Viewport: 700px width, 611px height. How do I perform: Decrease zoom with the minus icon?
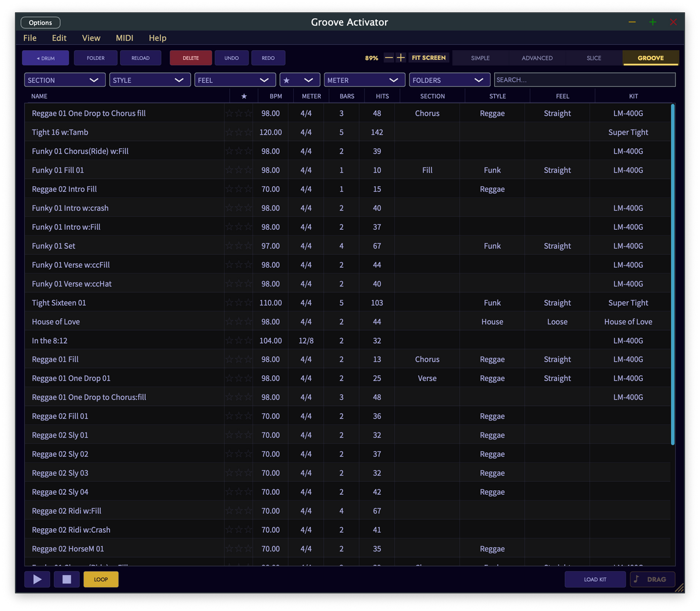[x=389, y=58]
